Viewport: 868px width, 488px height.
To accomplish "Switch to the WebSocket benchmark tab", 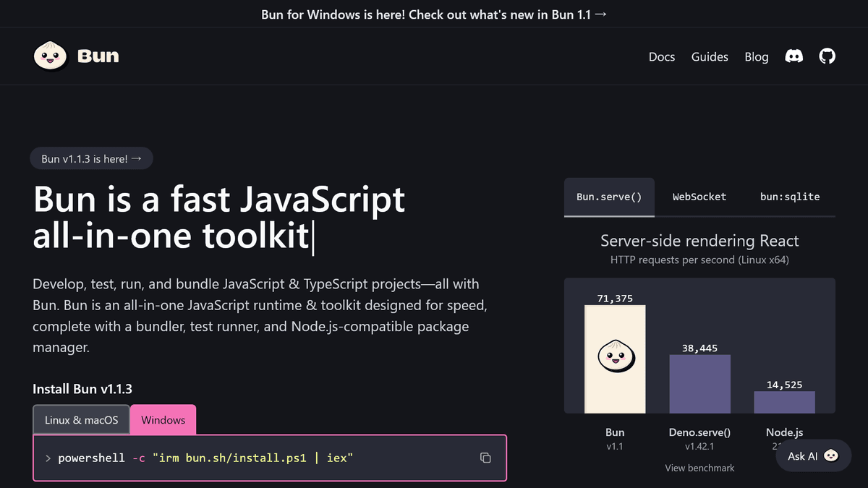I will point(699,197).
